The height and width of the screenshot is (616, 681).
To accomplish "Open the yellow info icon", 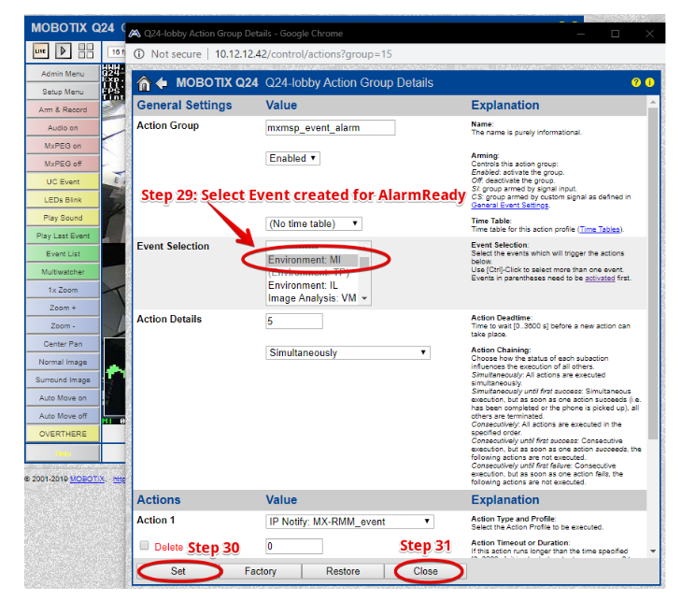I will pos(650,82).
